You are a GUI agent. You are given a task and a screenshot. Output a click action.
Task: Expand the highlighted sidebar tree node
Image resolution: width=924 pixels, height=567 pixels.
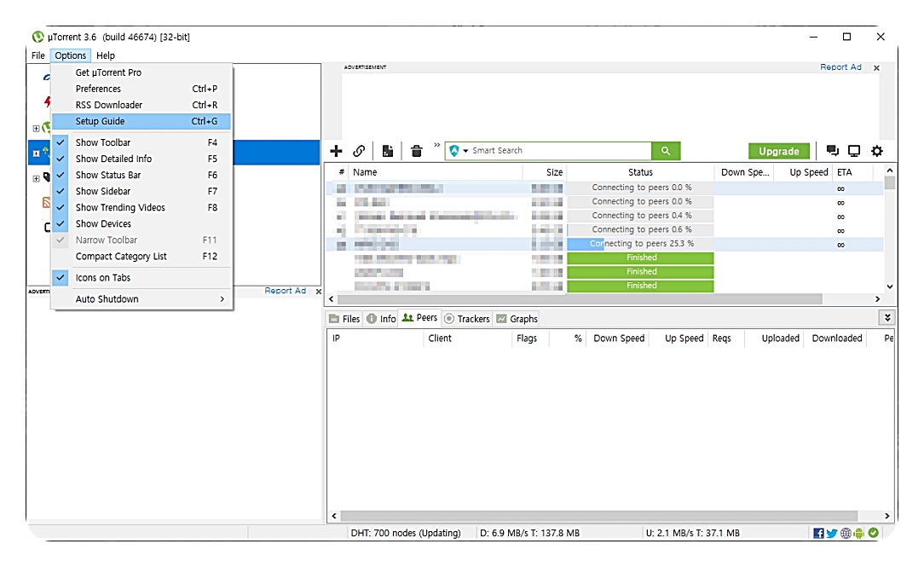click(x=36, y=153)
